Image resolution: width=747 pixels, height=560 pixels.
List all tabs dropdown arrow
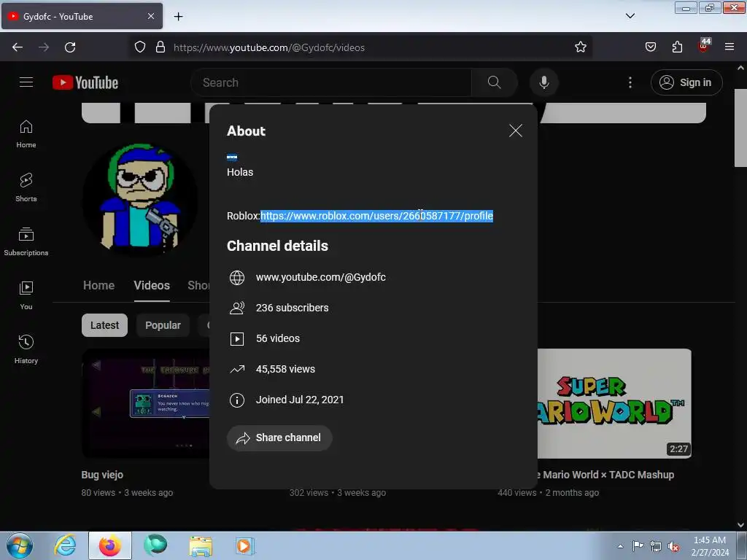[x=630, y=16]
